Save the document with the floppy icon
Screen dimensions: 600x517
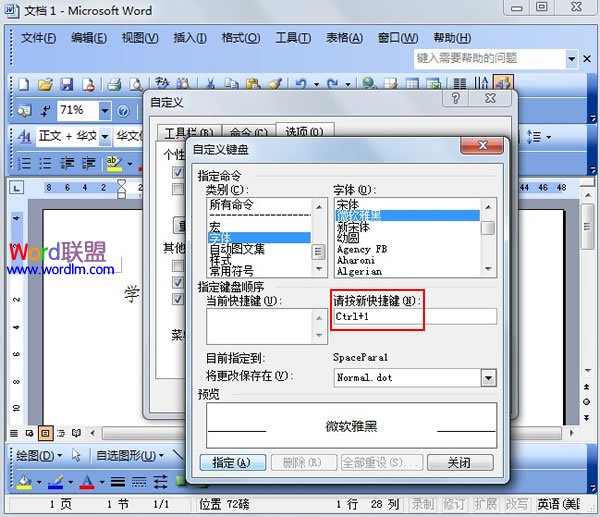click(x=67, y=84)
